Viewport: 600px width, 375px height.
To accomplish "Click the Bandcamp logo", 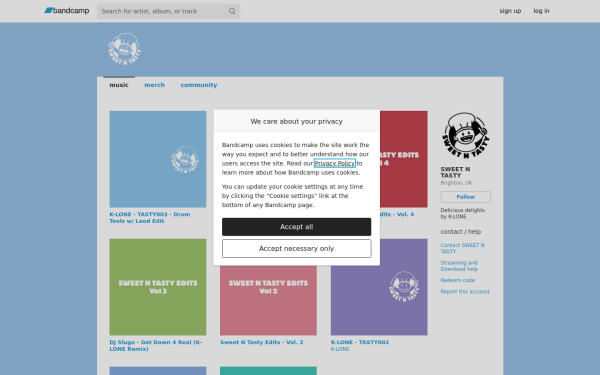I will [67, 11].
